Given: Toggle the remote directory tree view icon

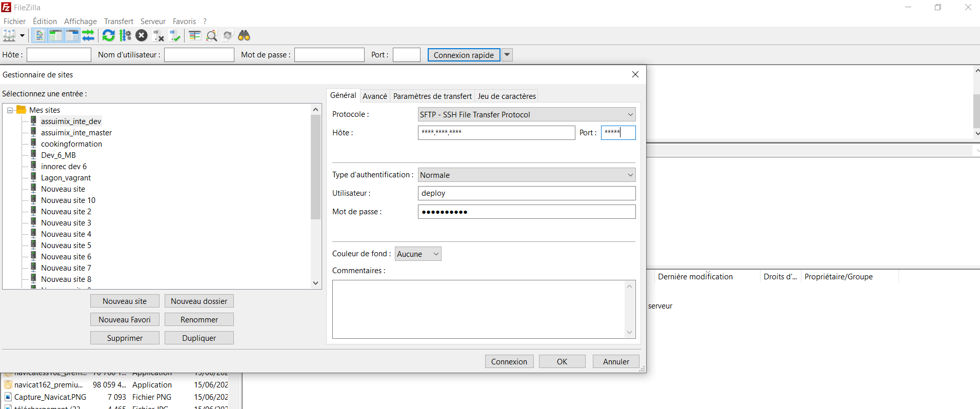Looking at the screenshot, I should coord(72,35).
